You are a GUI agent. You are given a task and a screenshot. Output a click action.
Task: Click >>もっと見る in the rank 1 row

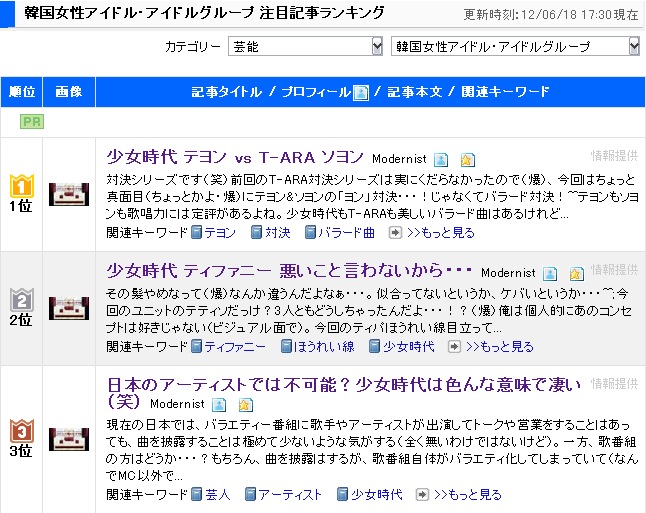pos(441,233)
